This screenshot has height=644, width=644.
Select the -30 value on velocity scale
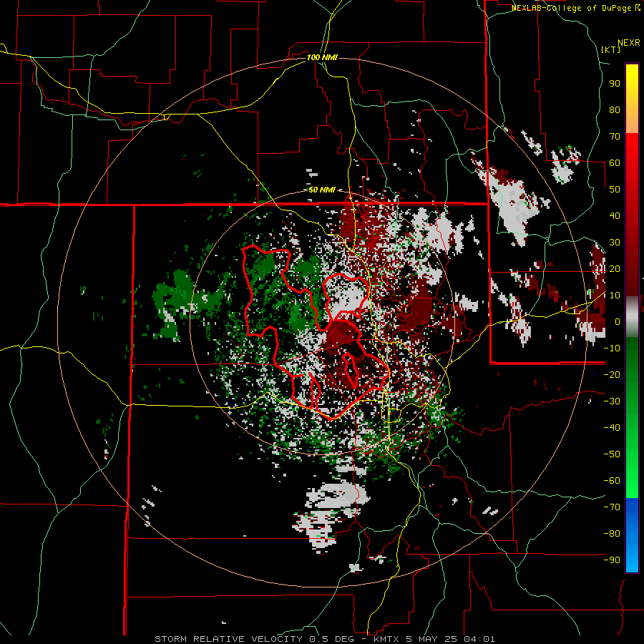click(x=612, y=401)
